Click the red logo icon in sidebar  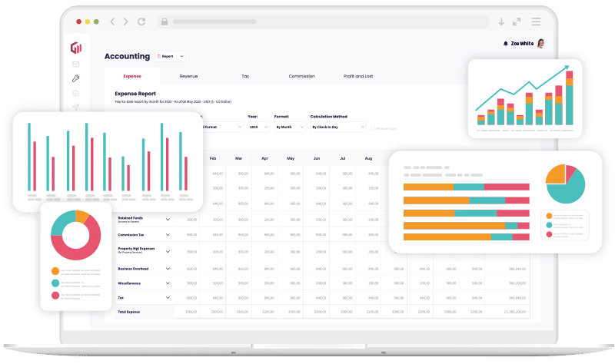click(x=76, y=48)
